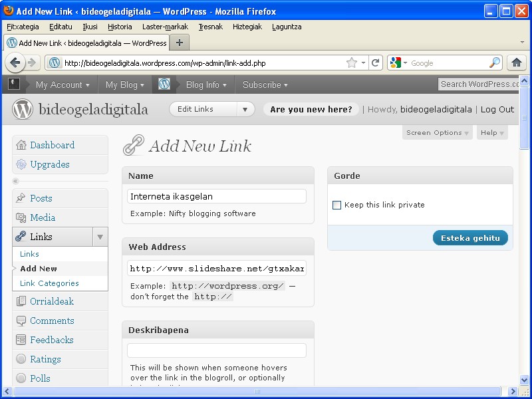Click the horizontal scrollbar thumb
The image size is (532, 399).
[x=257, y=391]
